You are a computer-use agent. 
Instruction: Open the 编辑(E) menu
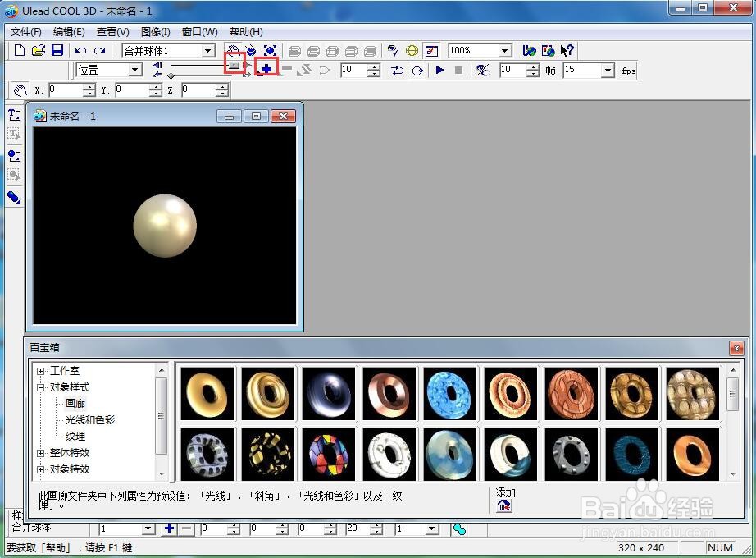point(69,32)
